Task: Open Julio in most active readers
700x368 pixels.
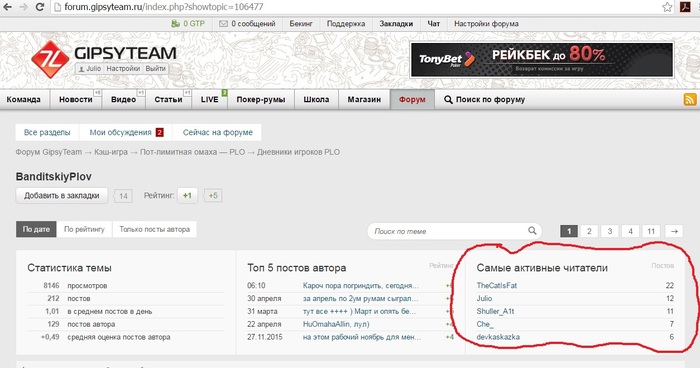Action: tap(484, 298)
